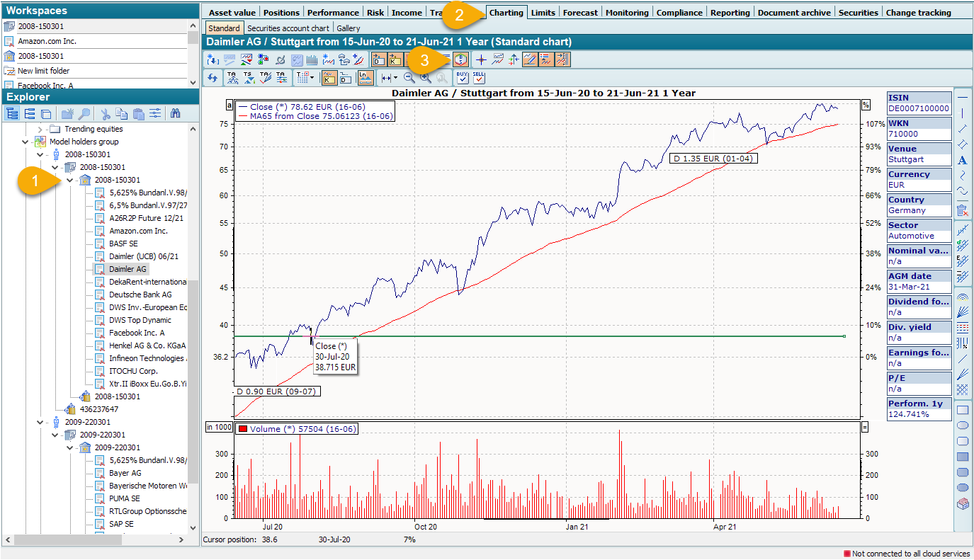Click the zoom in magnifier icon
This screenshot has height=560, width=974.
coord(425,78)
